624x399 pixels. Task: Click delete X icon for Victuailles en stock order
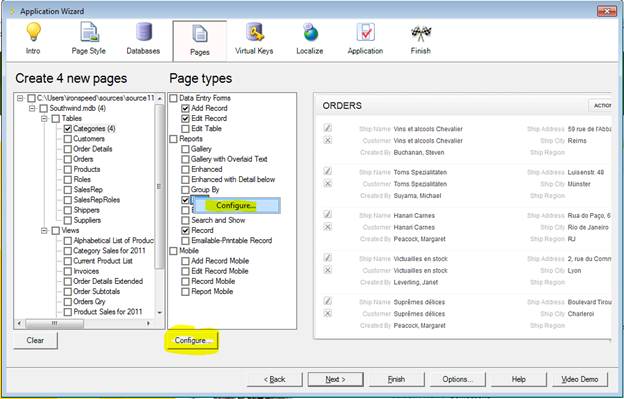point(328,270)
